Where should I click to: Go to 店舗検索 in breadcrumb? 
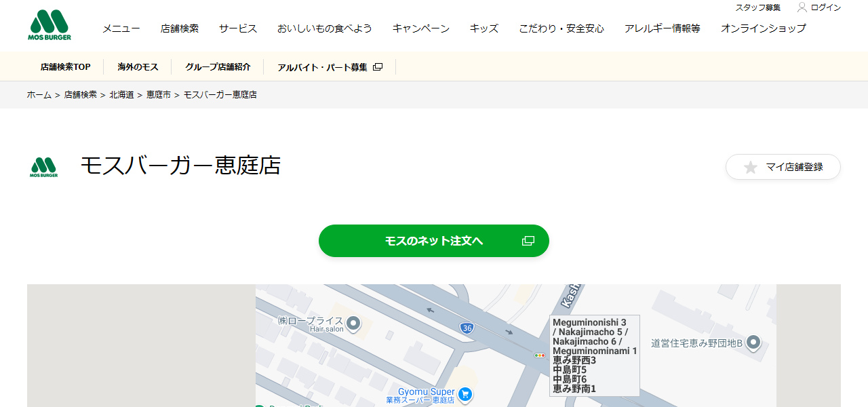coord(81,95)
